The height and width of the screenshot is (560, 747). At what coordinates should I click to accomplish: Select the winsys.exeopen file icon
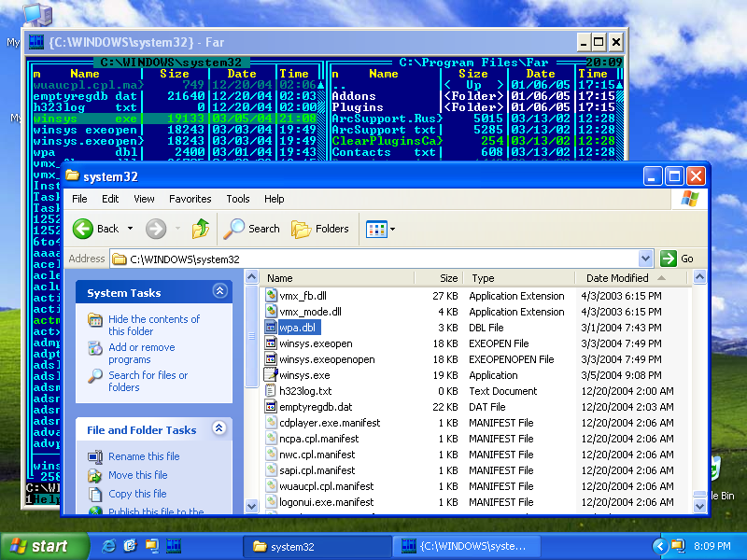(271, 343)
